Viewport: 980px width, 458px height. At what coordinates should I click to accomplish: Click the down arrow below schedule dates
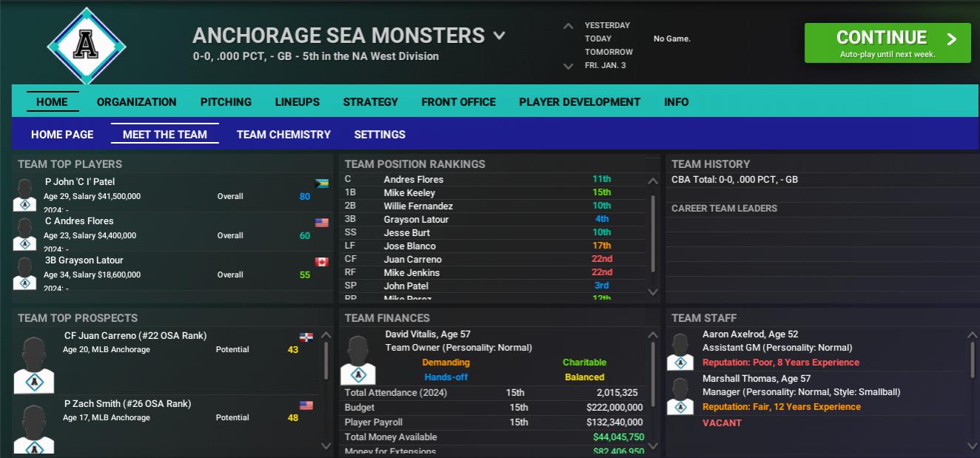click(x=568, y=66)
